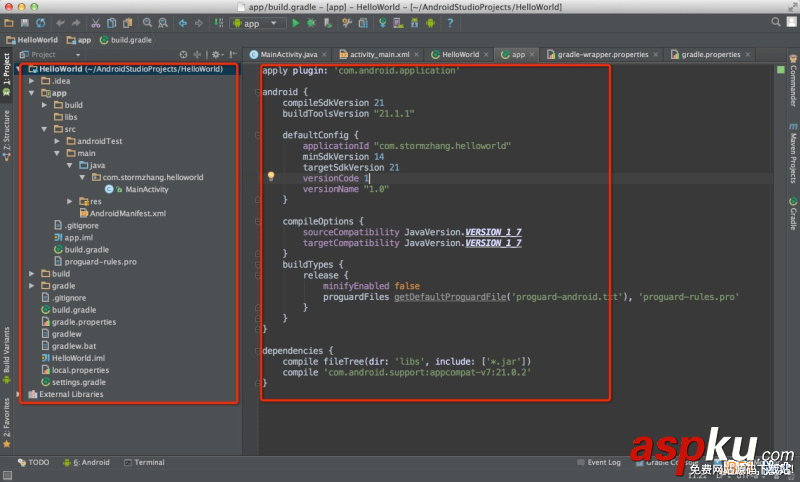Open the Event Log
This screenshot has height=482, width=800.
[x=599, y=462]
